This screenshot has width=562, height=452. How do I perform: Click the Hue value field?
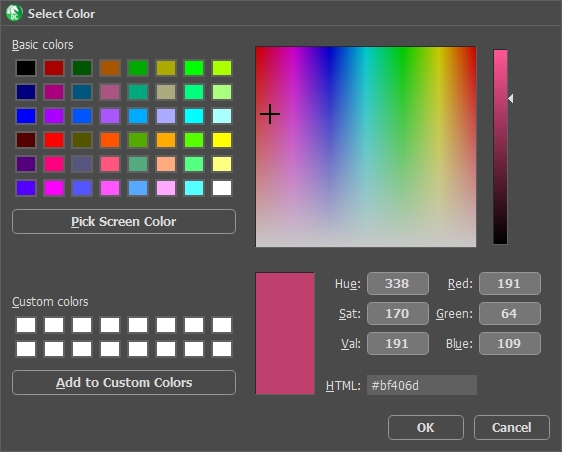398,284
